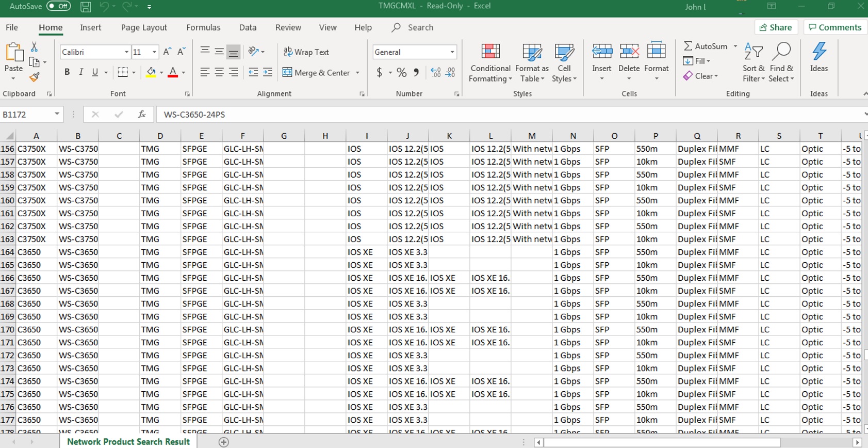The image size is (868, 448).
Task: Switch to the Insert tab
Action: pyautogui.click(x=91, y=27)
